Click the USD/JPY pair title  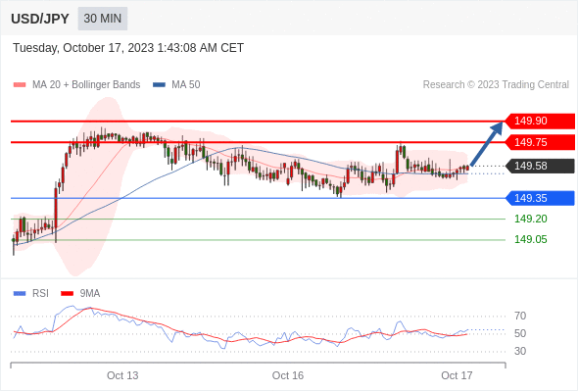[x=40, y=19]
